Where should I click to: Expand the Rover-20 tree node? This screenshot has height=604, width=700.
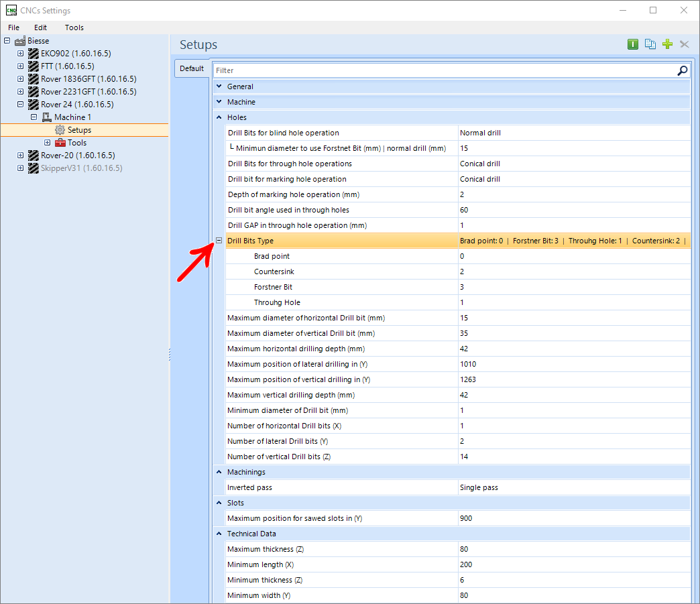tap(21, 156)
